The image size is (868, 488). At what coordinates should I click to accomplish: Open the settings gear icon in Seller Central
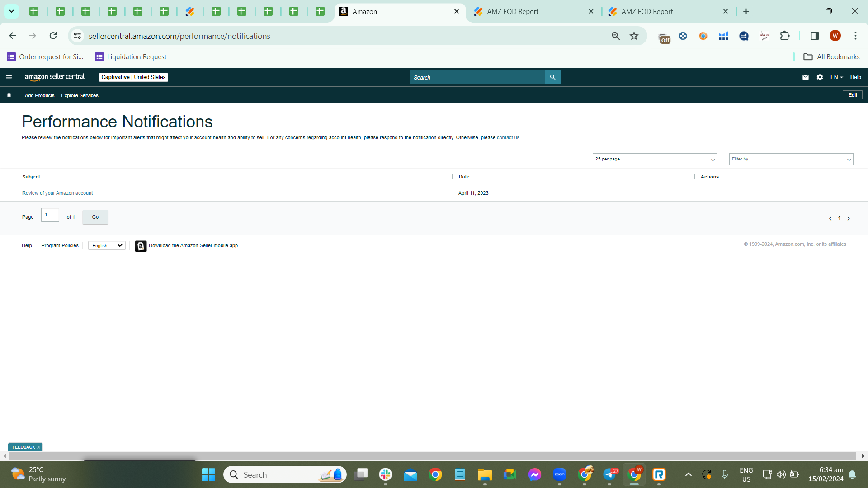tap(820, 77)
